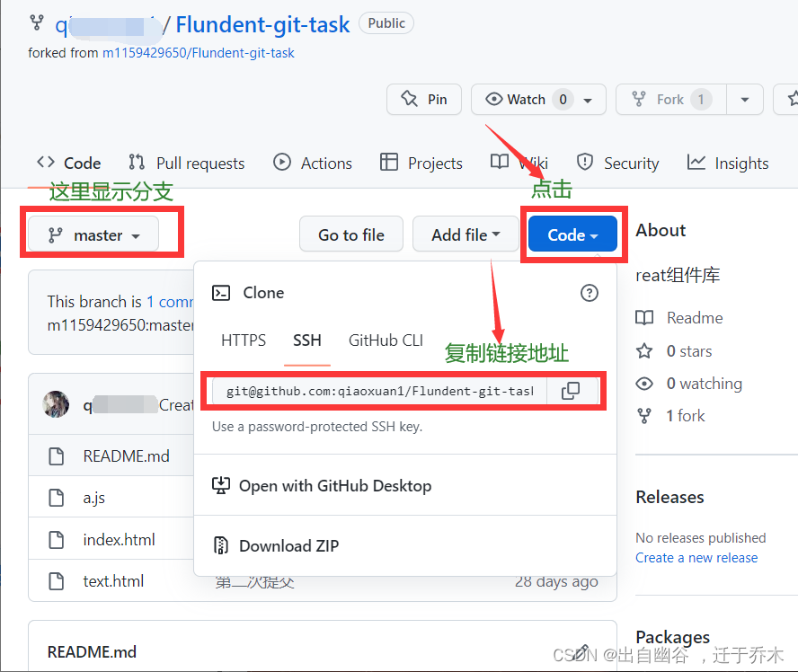Screen dimensions: 798x672
Task: Click the book icon beside Readme
Action: point(644,318)
